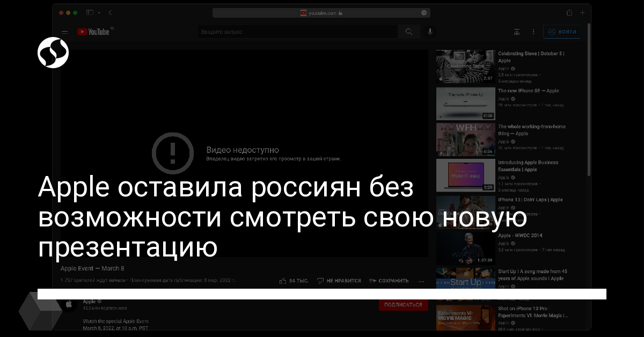Open a new Safari tab with plus
This screenshot has width=644, height=337.
coord(583,12)
